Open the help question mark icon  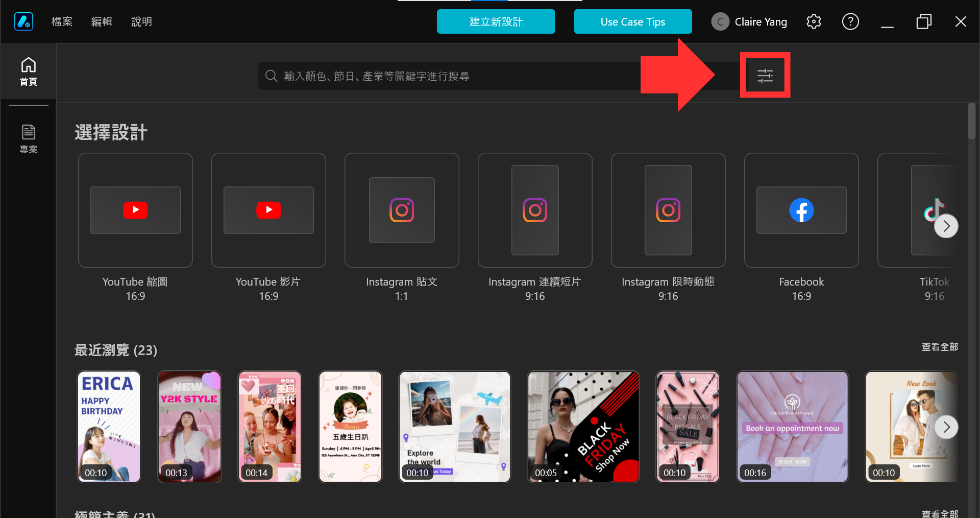pos(850,21)
